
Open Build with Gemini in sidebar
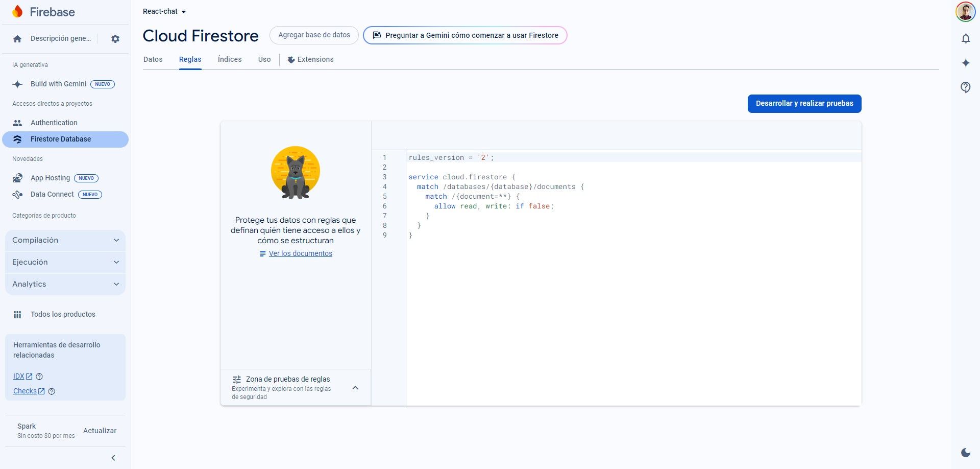65,84
